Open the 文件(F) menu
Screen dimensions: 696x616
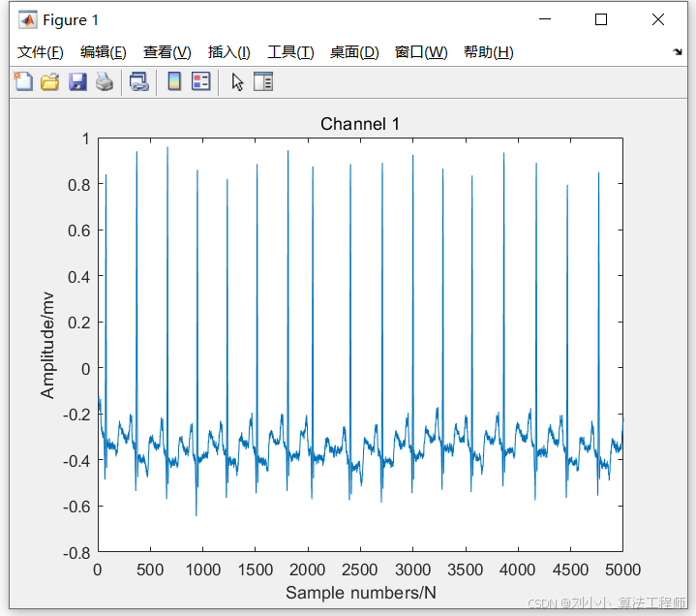tap(41, 52)
